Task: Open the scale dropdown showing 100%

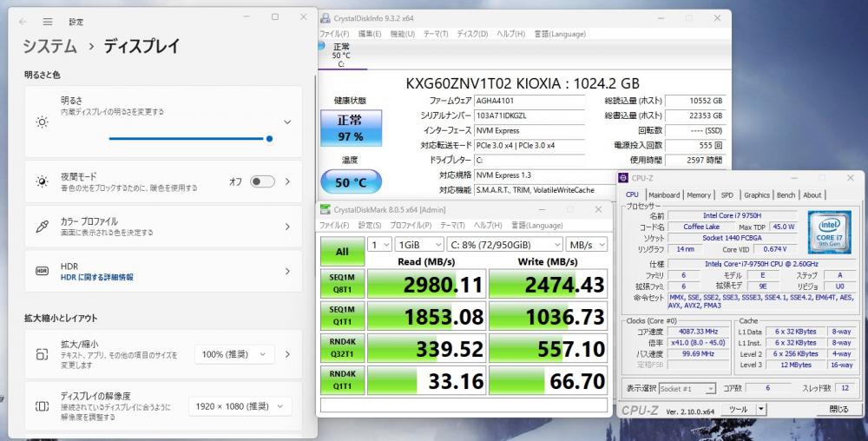Action: [234, 354]
